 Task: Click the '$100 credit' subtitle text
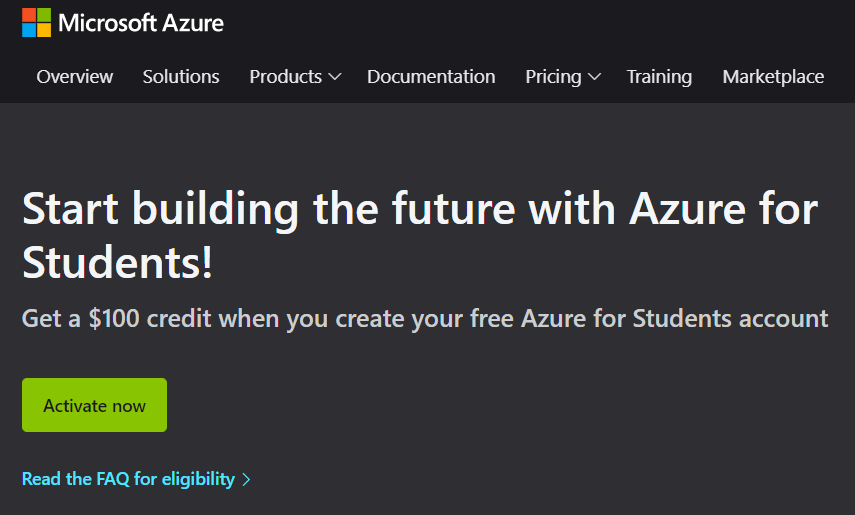[150, 319]
